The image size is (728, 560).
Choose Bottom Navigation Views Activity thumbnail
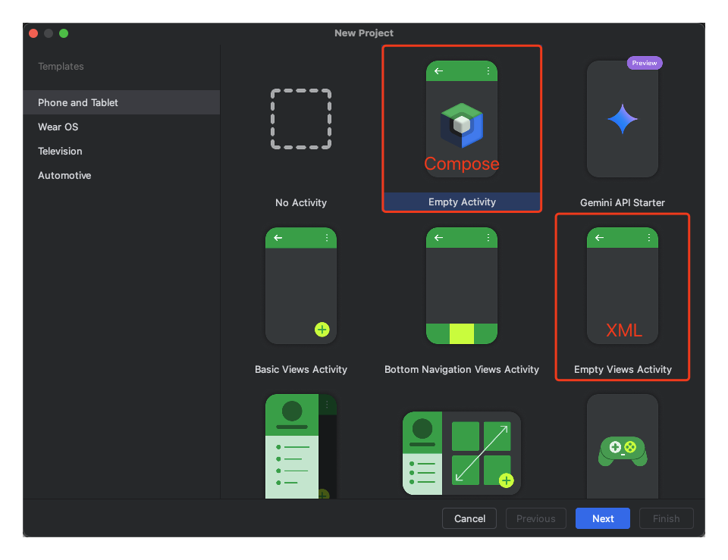tap(462, 286)
